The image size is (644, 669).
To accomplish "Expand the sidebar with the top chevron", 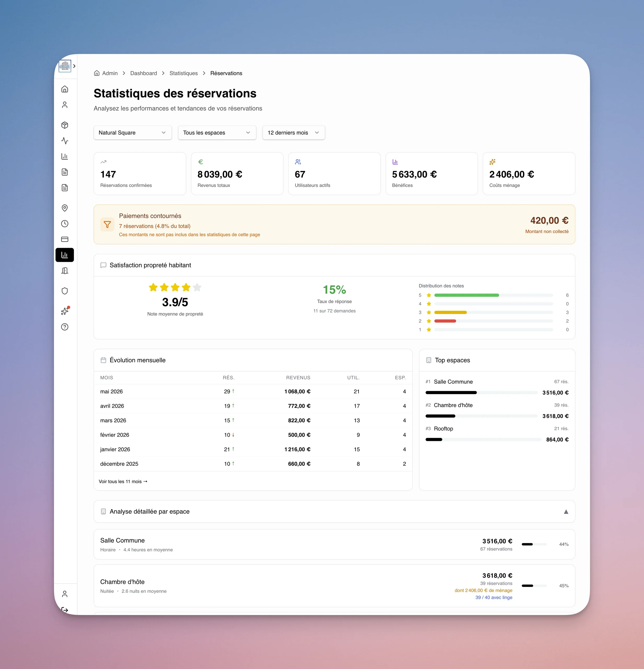I will (74, 66).
